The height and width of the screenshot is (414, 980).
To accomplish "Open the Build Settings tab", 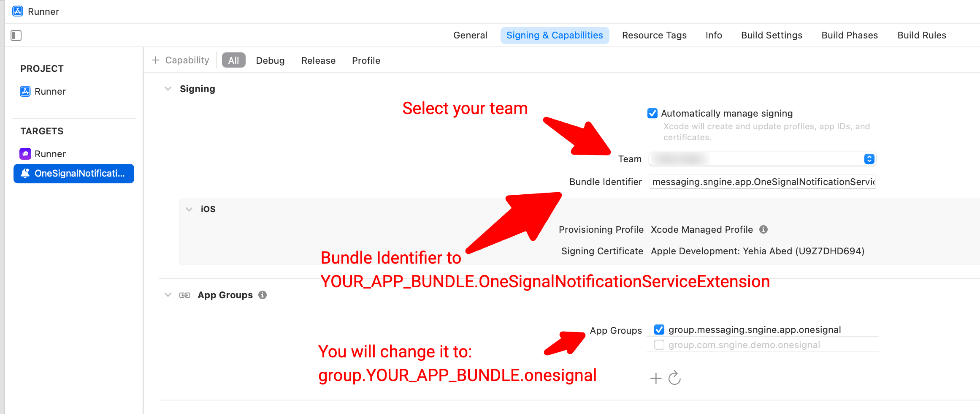I will pos(772,35).
